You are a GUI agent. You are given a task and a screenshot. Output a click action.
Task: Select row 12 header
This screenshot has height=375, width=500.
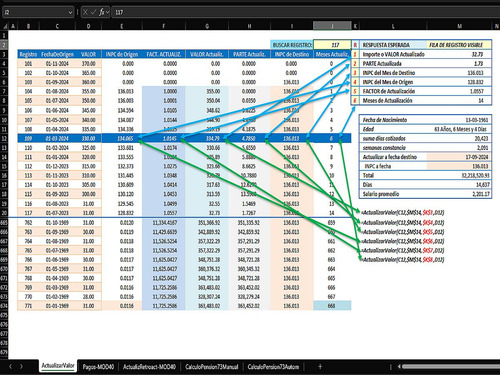(4, 138)
